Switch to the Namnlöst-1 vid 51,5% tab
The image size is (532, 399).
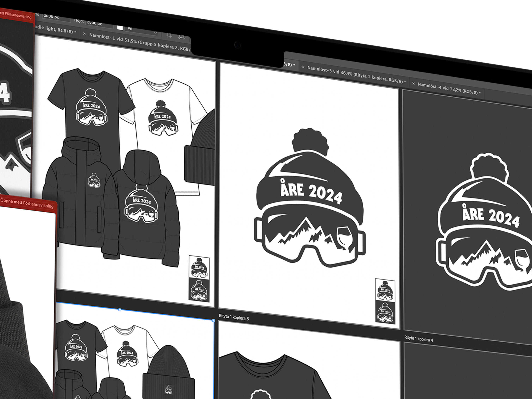point(140,43)
